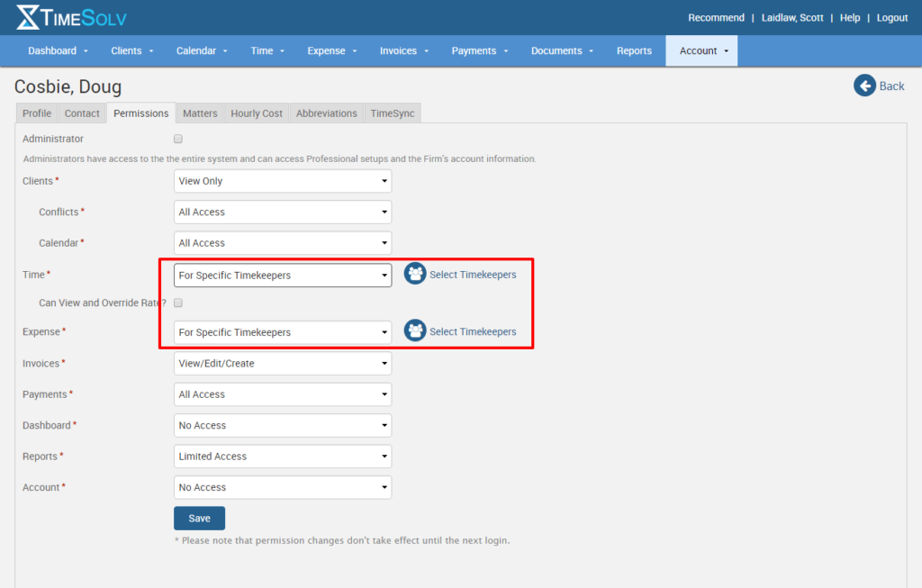Check the Administrator permission box
The image size is (922, 588).
click(x=177, y=139)
